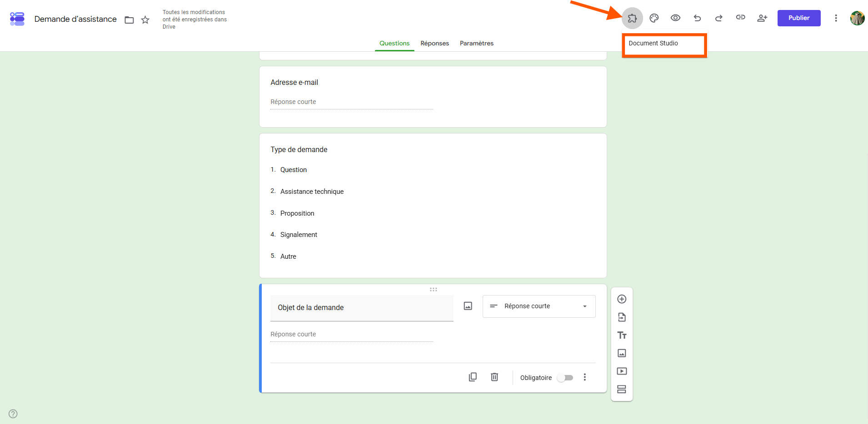Screen dimensions: 868x424
Task: Grab the drag handle above Objet de la demande
Action: coord(434,289)
